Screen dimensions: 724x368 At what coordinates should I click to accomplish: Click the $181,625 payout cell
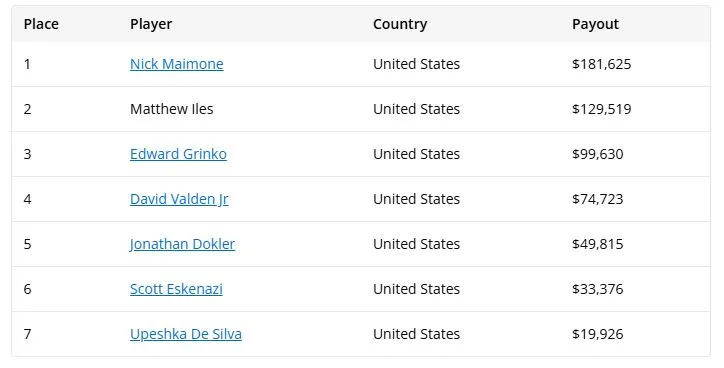pyautogui.click(x=601, y=64)
